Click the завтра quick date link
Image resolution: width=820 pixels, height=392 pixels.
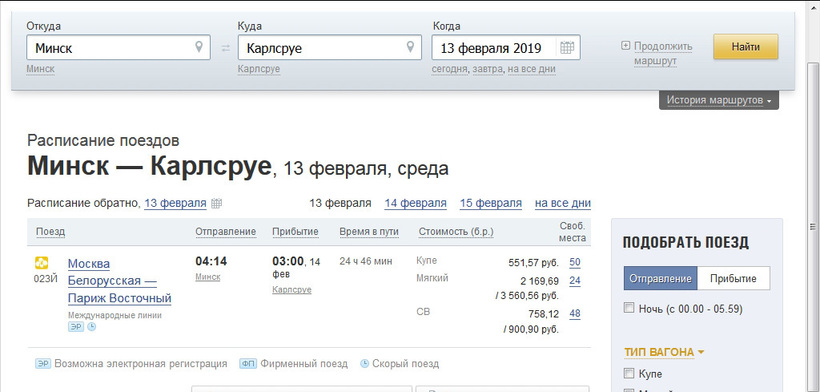click(x=488, y=69)
